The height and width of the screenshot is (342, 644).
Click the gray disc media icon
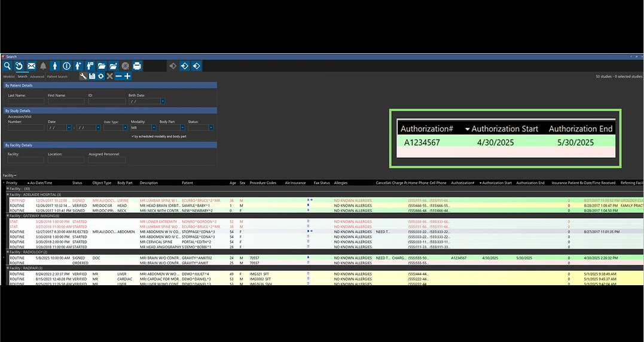coord(125,66)
